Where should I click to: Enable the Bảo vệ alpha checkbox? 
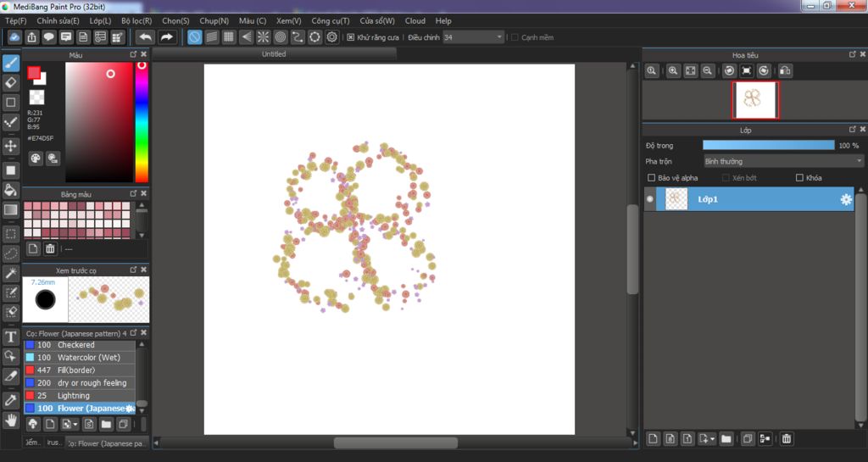click(x=651, y=178)
